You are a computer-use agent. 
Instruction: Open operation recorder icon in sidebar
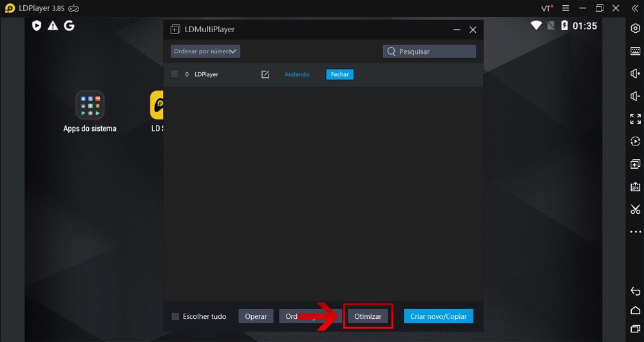point(635,142)
